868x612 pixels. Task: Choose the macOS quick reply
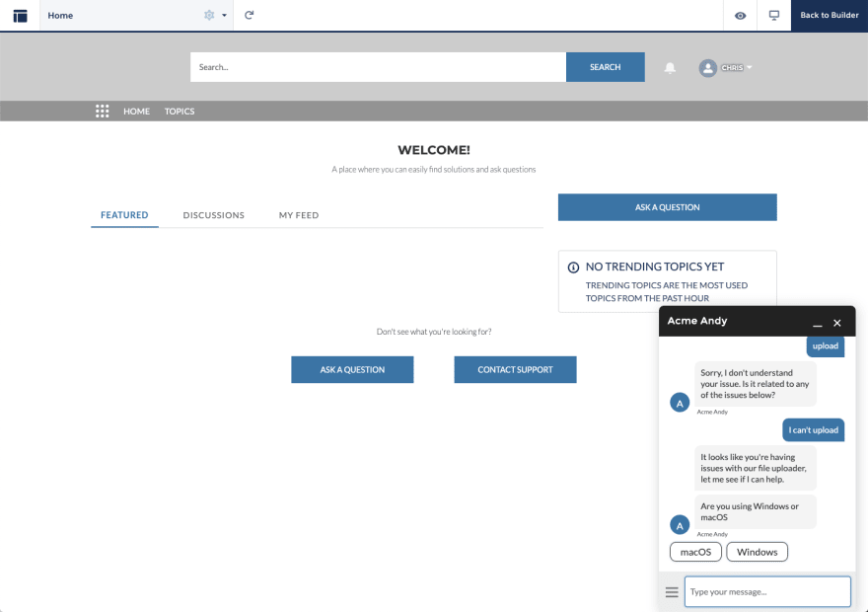[x=695, y=552]
